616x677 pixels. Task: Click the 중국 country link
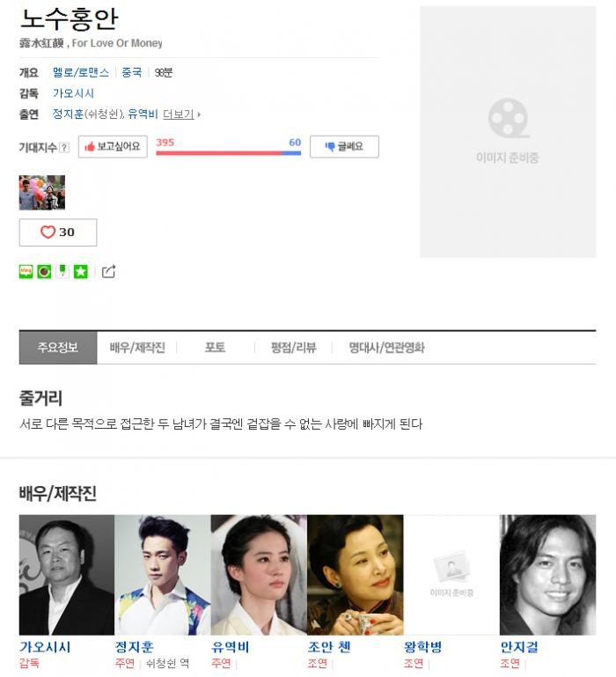(132, 72)
